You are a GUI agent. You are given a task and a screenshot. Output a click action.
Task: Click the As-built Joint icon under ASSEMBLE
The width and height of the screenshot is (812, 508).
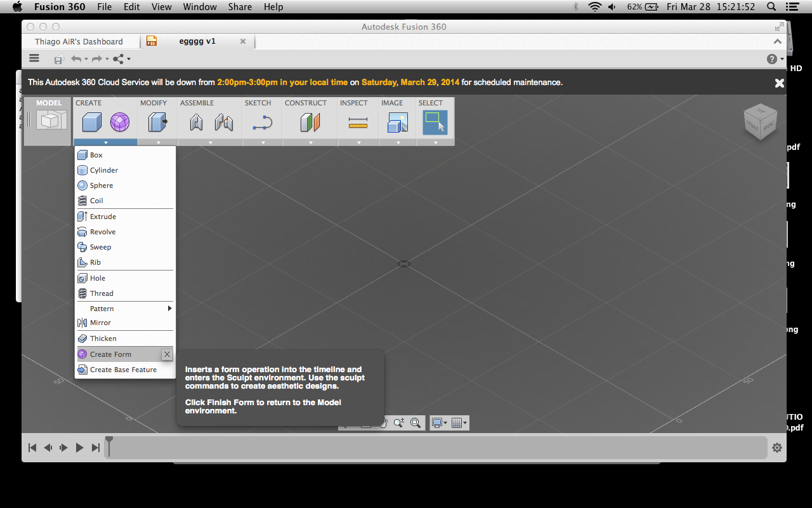pyautogui.click(x=224, y=122)
